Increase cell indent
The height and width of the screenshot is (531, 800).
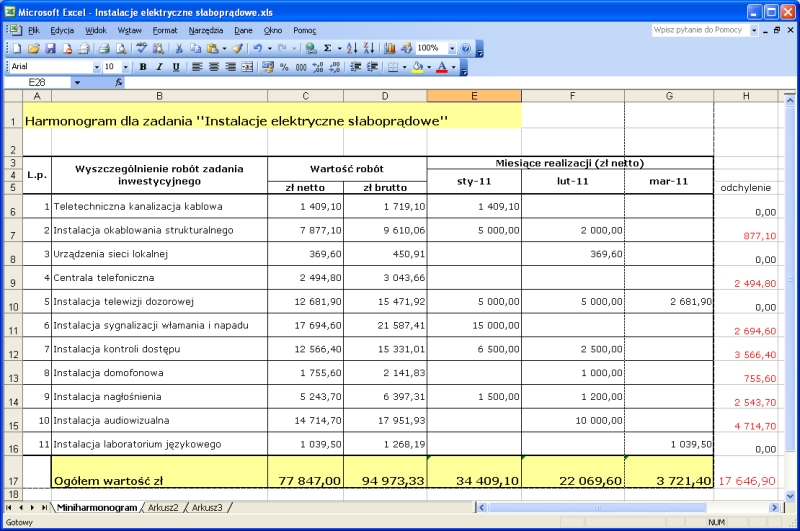(x=372, y=67)
